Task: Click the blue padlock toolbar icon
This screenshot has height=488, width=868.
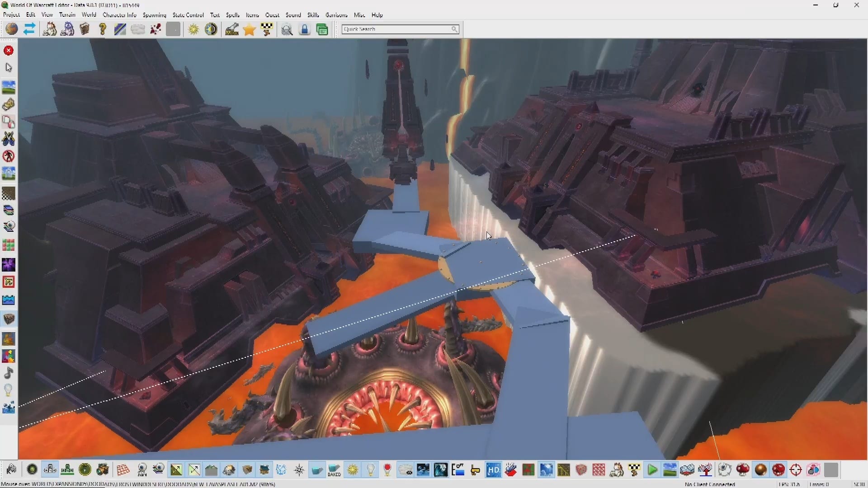Action: (x=305, y=30)
